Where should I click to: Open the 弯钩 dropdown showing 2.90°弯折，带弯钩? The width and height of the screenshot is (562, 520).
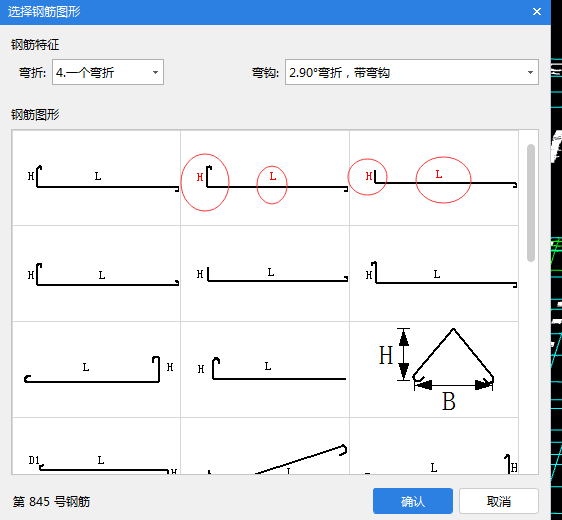(411, 72)
